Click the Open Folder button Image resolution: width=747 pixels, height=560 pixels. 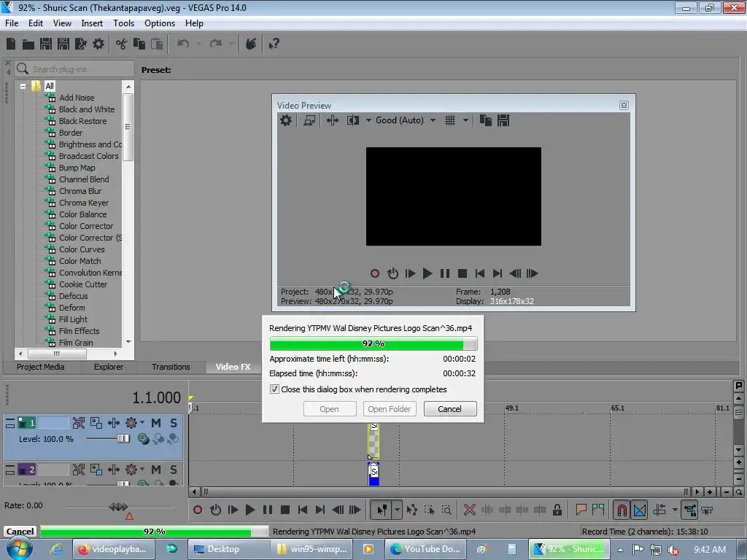click(x=390, y=409)
